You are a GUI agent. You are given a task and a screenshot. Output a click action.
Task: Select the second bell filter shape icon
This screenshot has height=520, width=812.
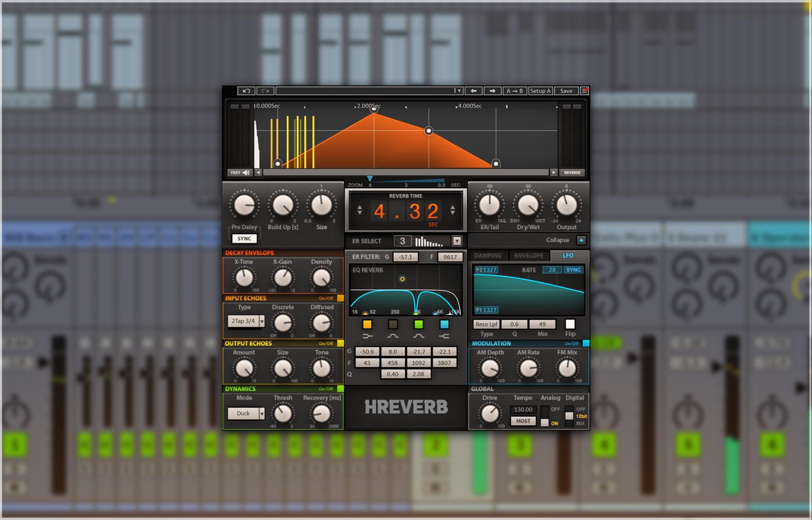pyautogui.click(x=419, y=336)
